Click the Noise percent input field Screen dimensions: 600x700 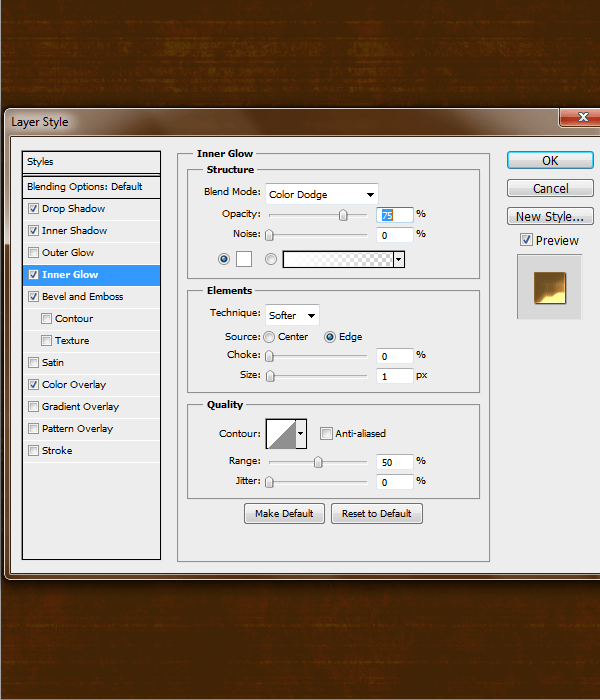pyautogui.click(x=395, y=235)
